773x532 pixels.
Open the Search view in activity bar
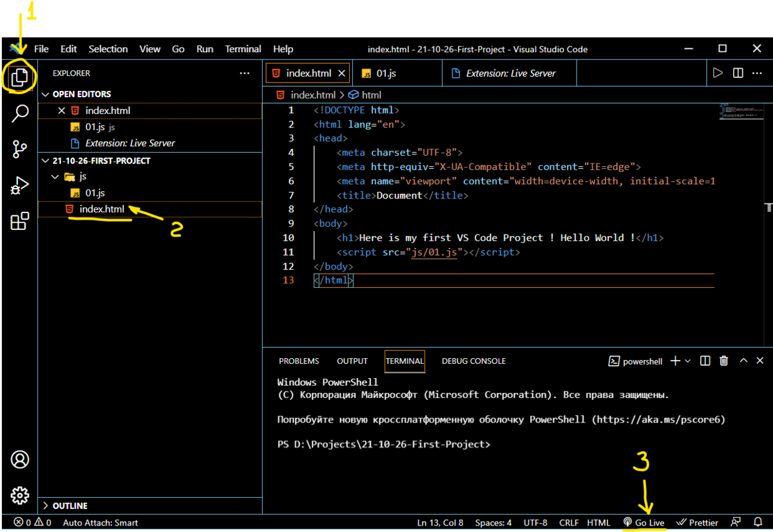point(19,114)
